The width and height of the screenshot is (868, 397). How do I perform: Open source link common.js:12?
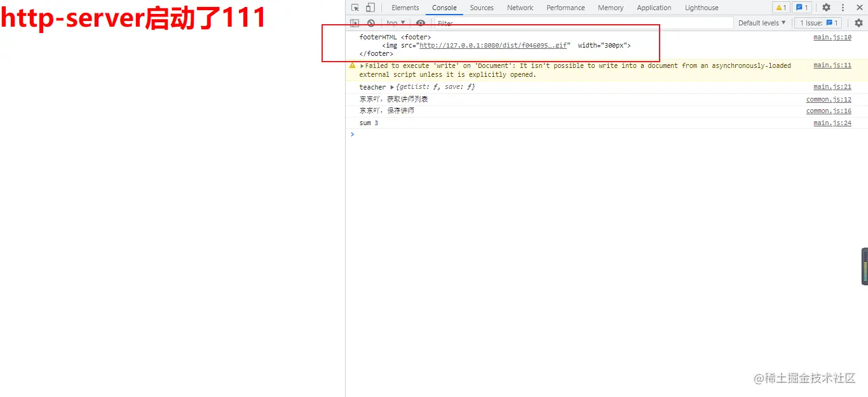(829, 100)
